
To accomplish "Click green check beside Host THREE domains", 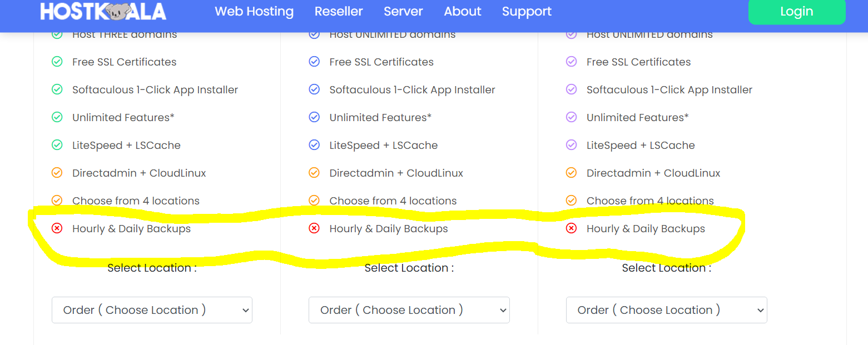I will (x=57, y=34).
